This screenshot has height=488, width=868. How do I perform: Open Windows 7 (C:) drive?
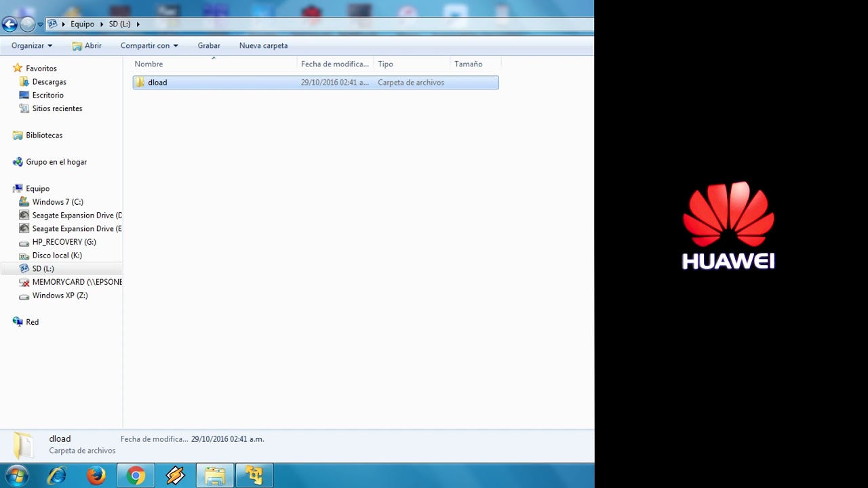pos(58,202)
